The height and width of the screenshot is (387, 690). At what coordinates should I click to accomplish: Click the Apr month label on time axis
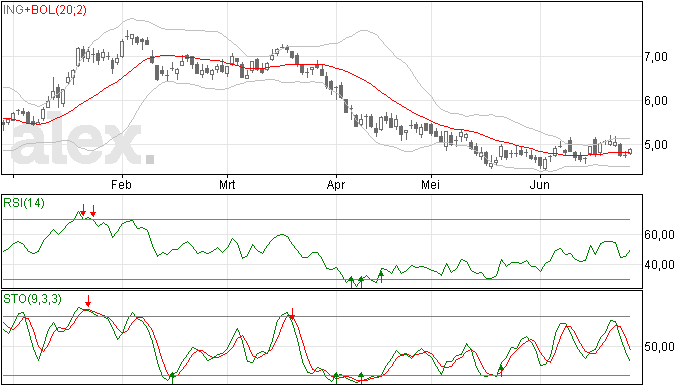click(x=336, y=185)
